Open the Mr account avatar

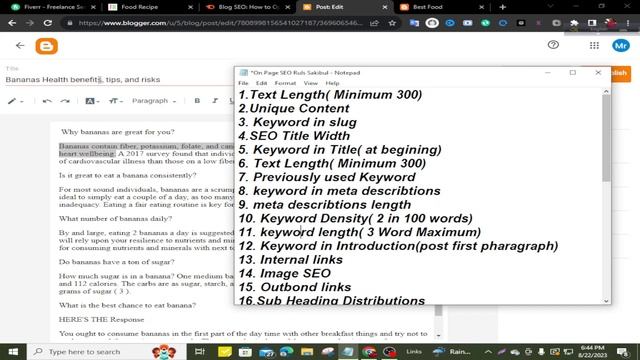pyautogui.click(x=621, y=45)
